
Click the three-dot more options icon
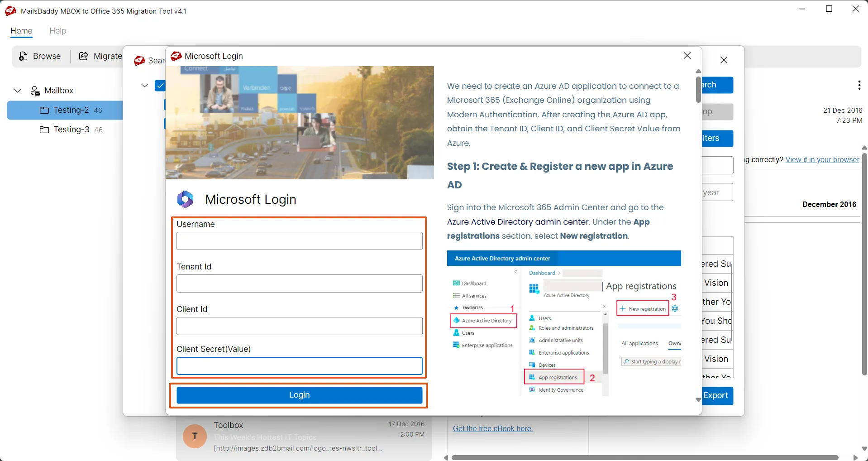(x=858, y=85)
